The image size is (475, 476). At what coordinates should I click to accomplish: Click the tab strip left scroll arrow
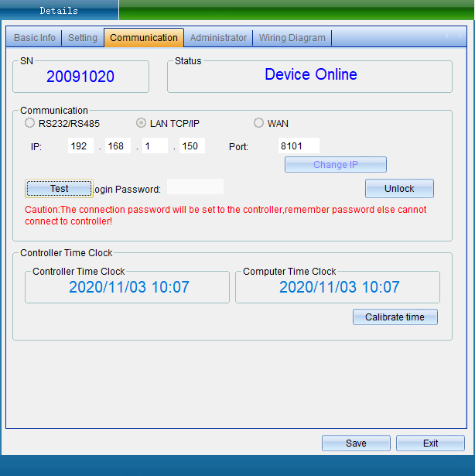[448, 36]
